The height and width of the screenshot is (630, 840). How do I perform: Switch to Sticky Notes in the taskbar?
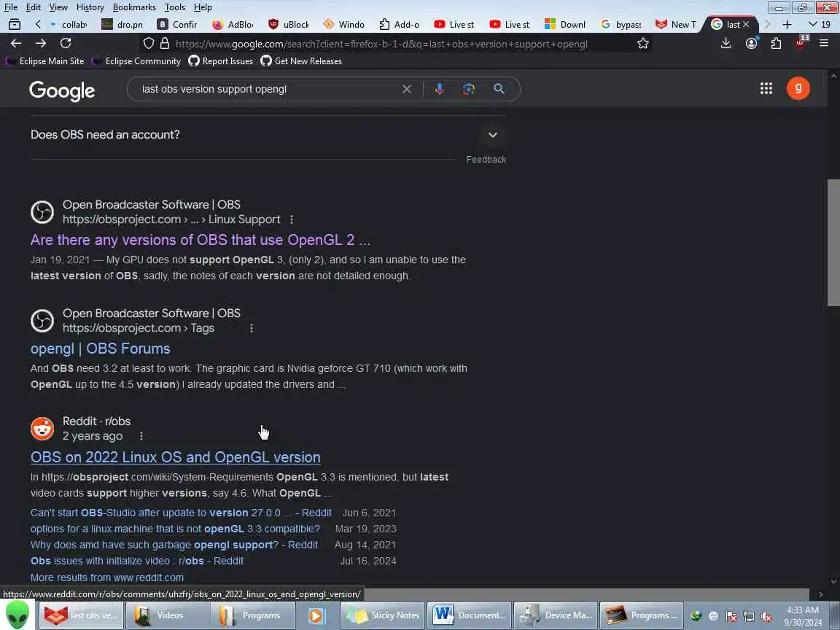pos(383,615)
